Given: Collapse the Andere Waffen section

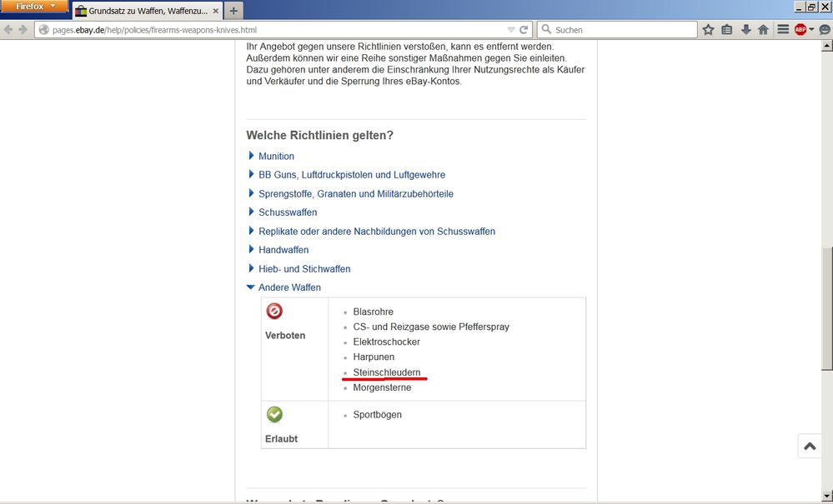Looking at the screenshot, I should point(289,287).
